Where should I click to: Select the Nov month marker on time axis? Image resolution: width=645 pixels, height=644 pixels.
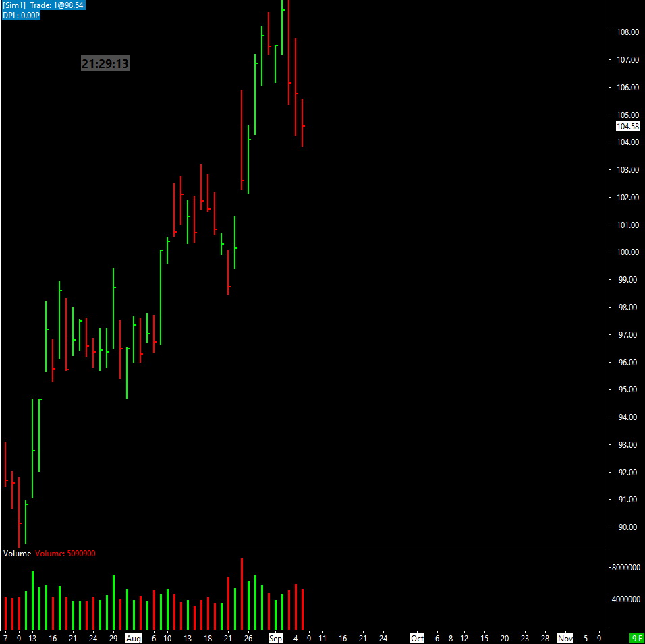point(565,639)
